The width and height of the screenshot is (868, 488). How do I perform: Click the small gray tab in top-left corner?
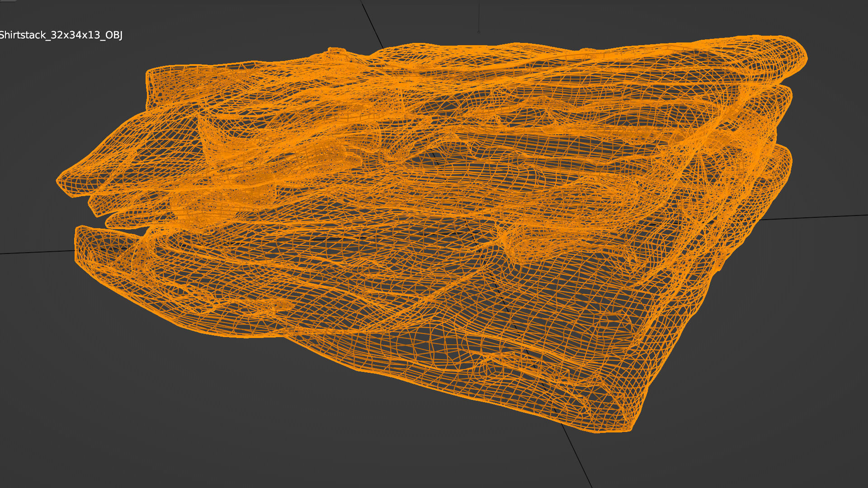pos(7,1)
